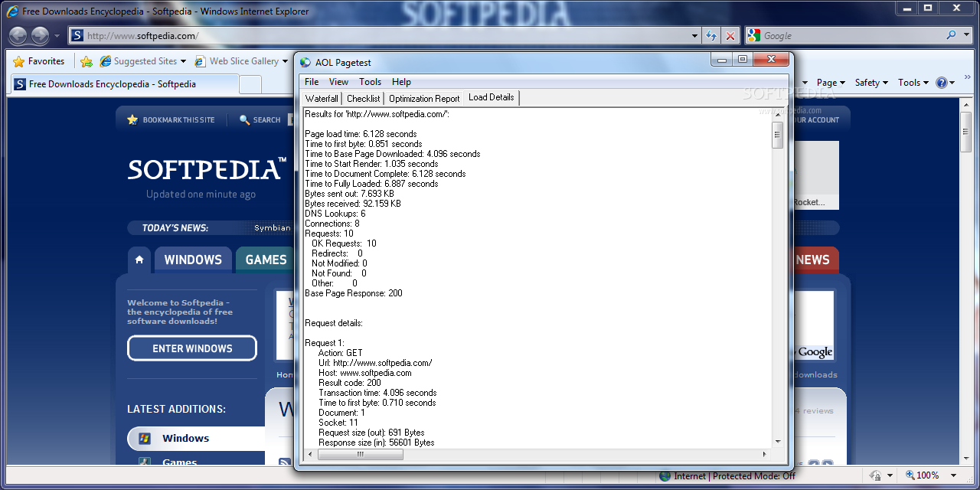The width and height of the screenshot is (980, 490).
Task: Open a new blank tab in IE
Action: pos(250,84)
